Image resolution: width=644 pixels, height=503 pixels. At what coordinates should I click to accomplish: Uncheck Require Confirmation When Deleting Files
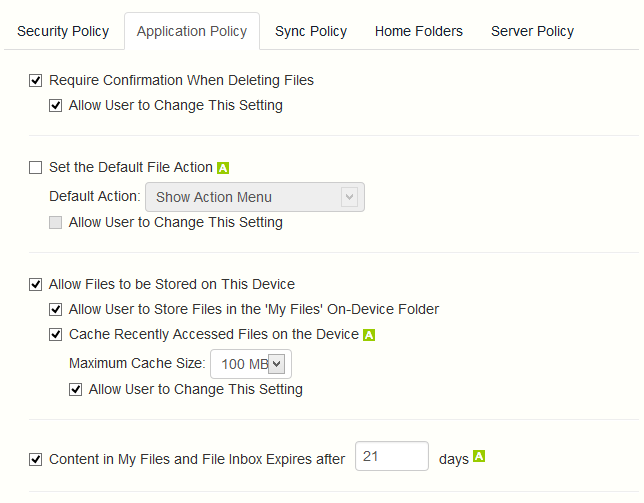tap(36, 80)
